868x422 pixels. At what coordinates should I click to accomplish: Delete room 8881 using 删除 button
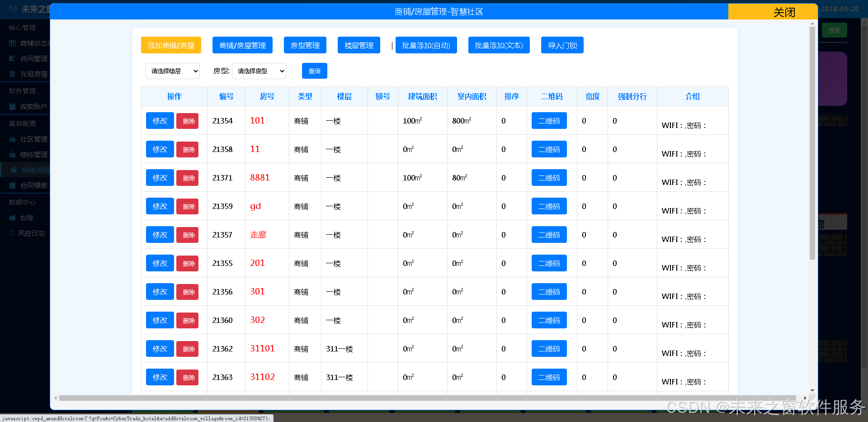188,178
